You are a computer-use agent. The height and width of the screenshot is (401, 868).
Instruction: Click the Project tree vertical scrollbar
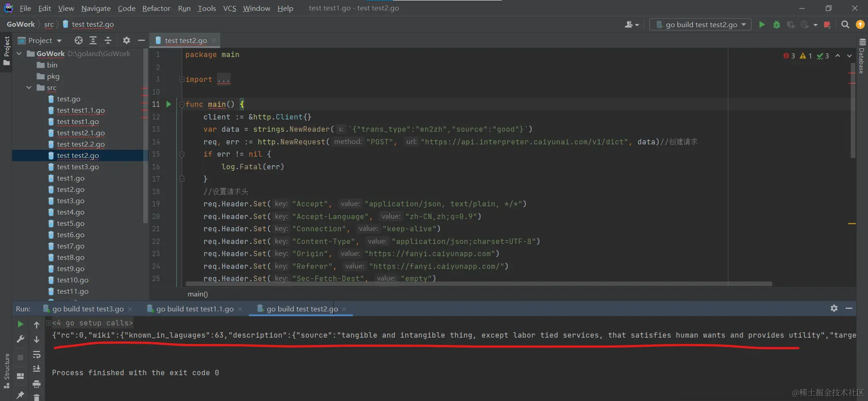pyautogui.click(x=145, y=135)
